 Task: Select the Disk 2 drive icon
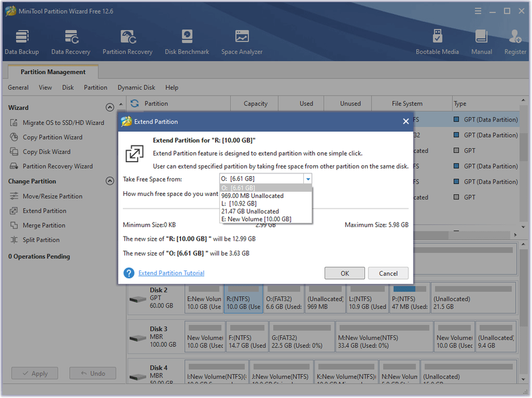(x=138, y=300)
